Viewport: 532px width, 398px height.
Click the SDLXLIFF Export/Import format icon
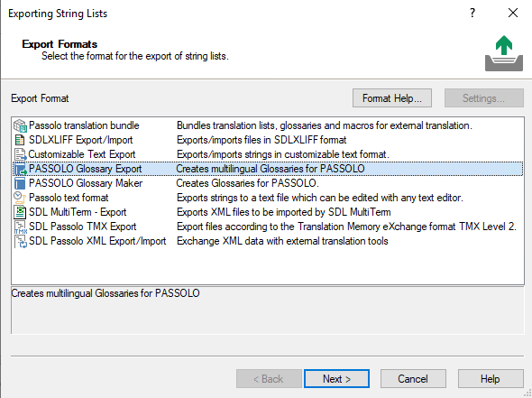coord(20,140)
